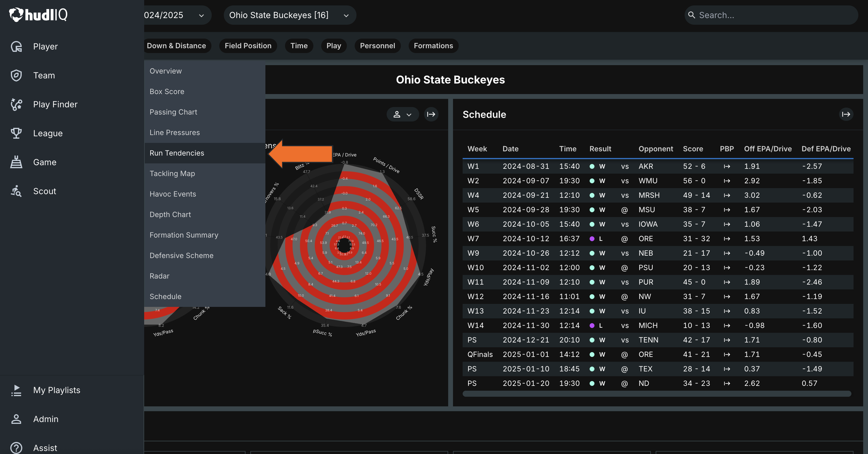Open Havoc Events menu entry
This screenshot has width=868, height=454.
pos(205,194)
